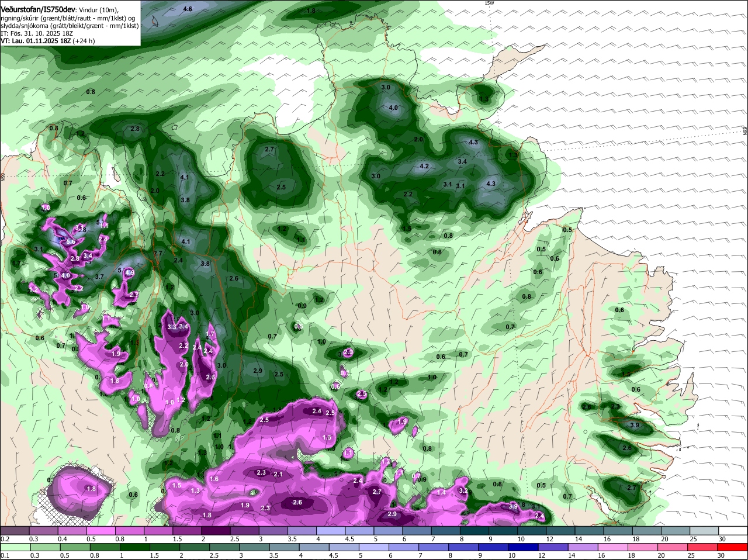748x560 pixels.
Task: Click the 0.1 label on the rain legend
Action: click(x=5, y=556)
